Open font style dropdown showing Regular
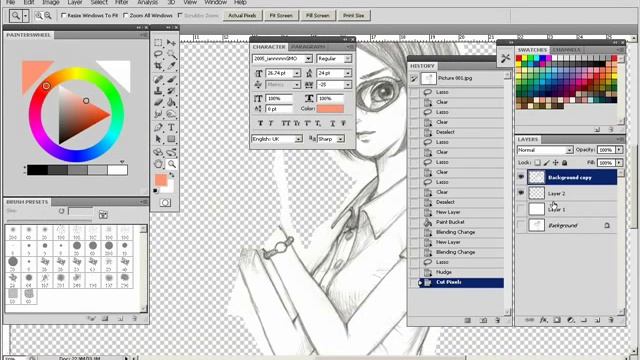The image size is (640, 360). pos(347,59)
